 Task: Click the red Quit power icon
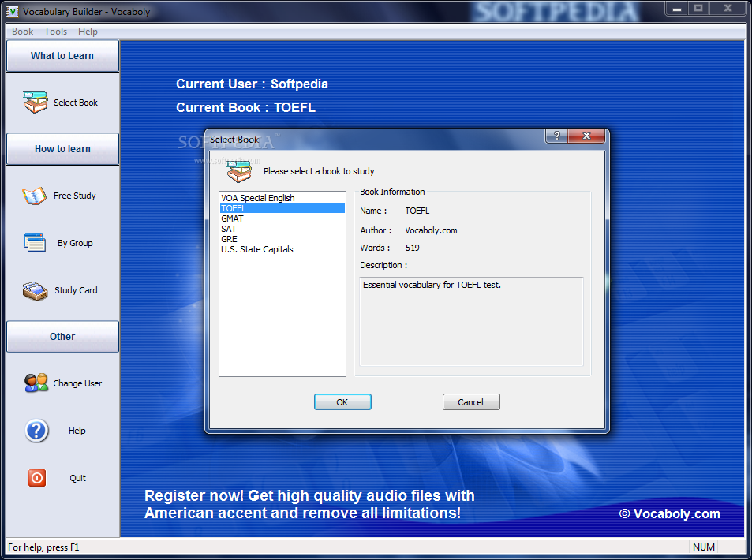37,477
